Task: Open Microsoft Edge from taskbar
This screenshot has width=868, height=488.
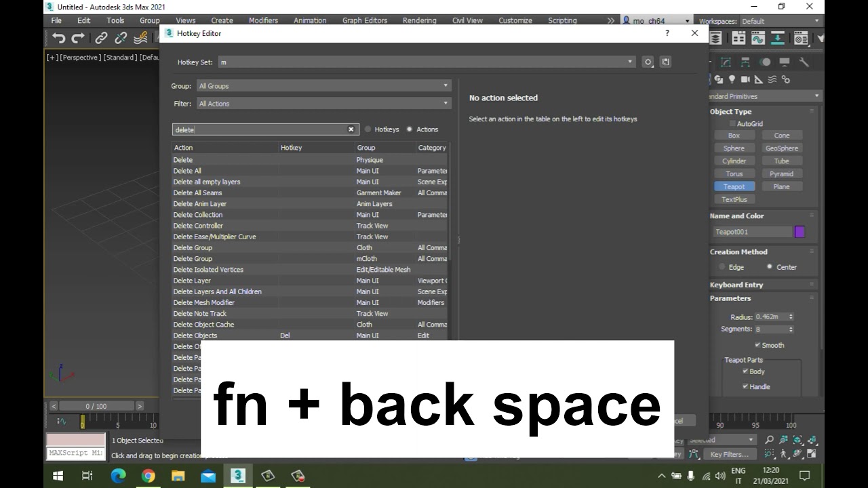Action: [x=119, y=476]
